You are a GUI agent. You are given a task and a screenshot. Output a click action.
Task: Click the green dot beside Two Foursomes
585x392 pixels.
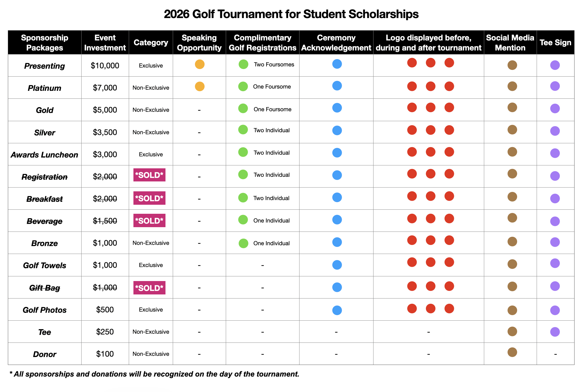point(243,64)
